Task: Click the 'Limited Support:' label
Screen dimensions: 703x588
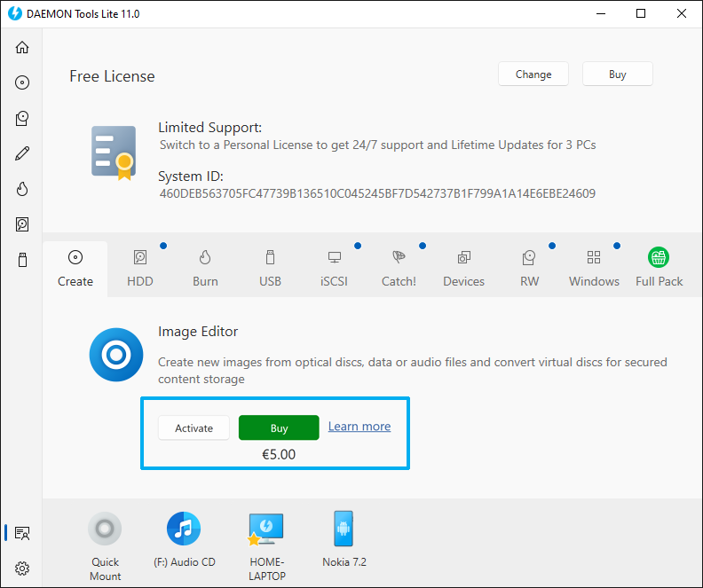Action: tap(209, 128)
